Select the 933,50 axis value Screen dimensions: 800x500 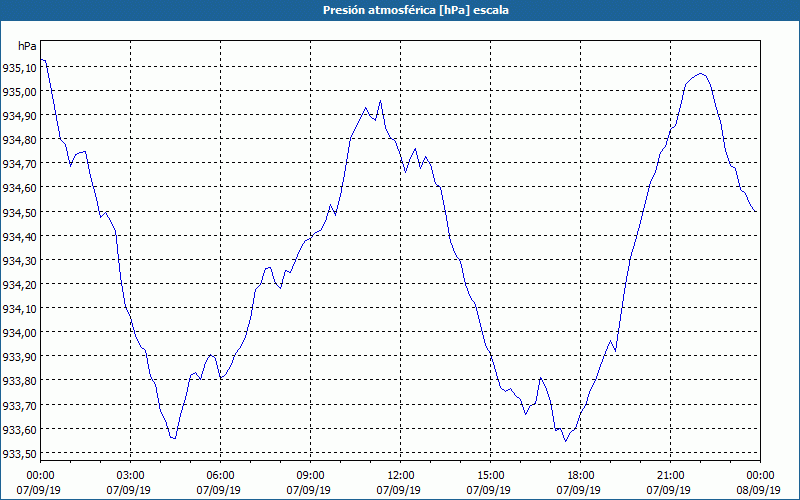[19, 454]
